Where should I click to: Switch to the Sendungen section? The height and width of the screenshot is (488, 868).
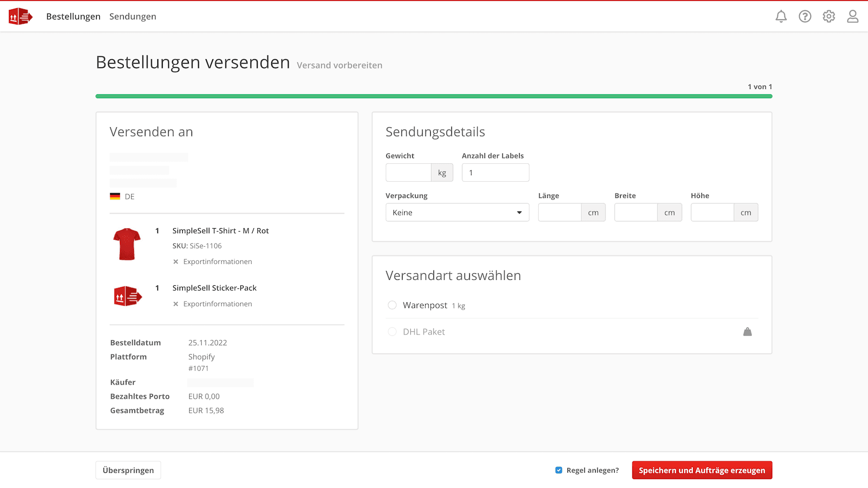tap(133, 16)
